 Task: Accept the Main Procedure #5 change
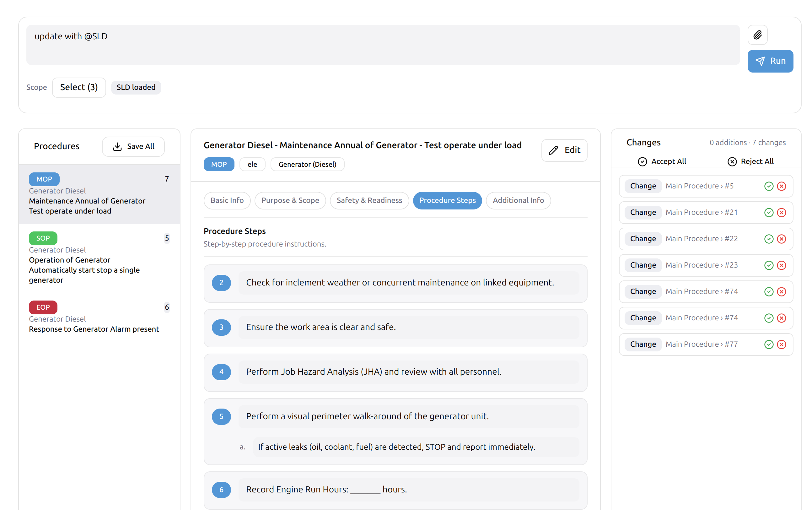[768, 186]
